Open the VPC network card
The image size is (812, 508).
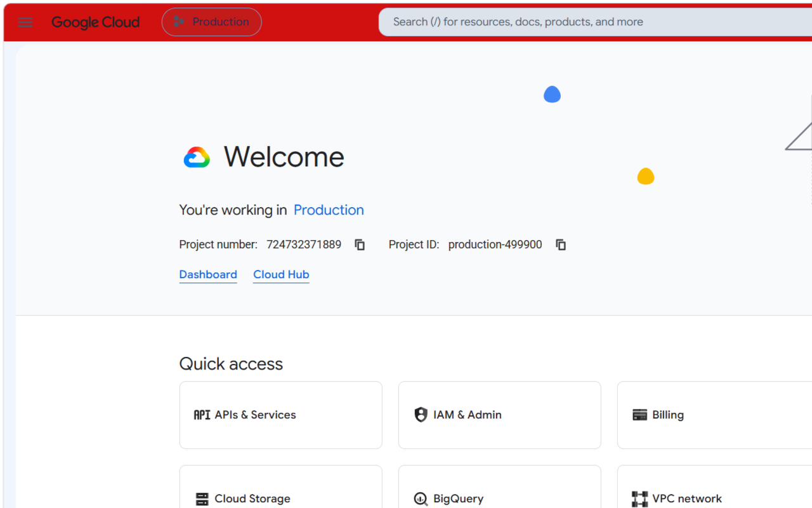714,486
